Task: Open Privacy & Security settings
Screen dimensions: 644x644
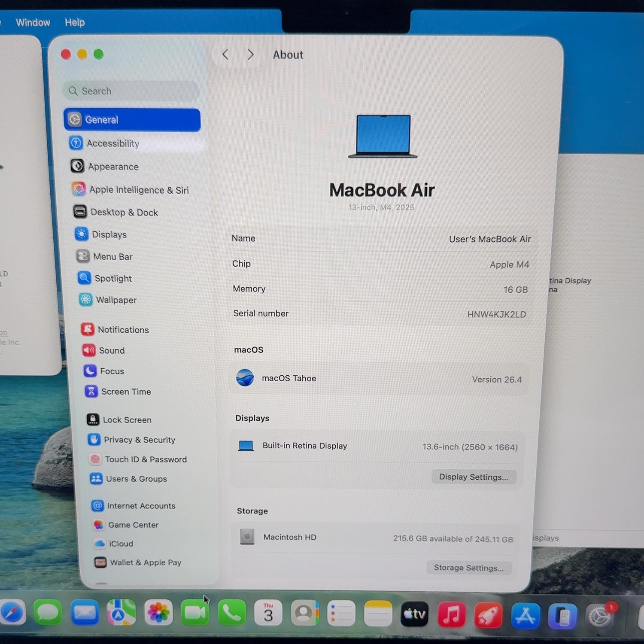Action: [131, 440]
